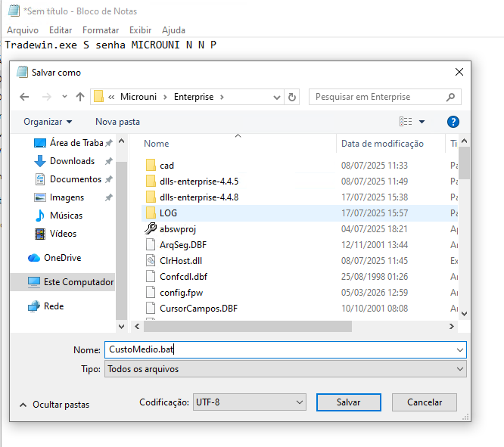
Task: Select the Músicas folder in sidebar
Action: [66, 216]
